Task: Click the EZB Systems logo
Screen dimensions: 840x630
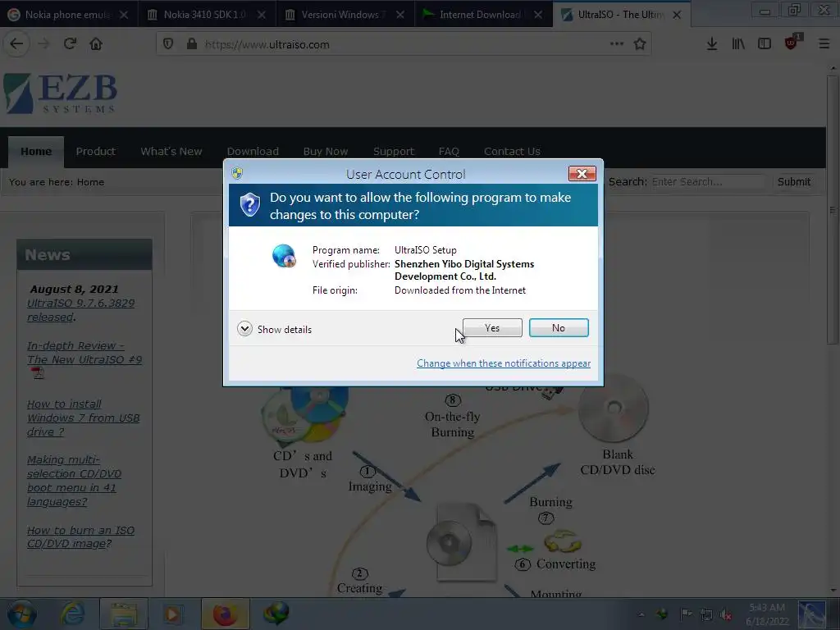Action: (60, 94)
